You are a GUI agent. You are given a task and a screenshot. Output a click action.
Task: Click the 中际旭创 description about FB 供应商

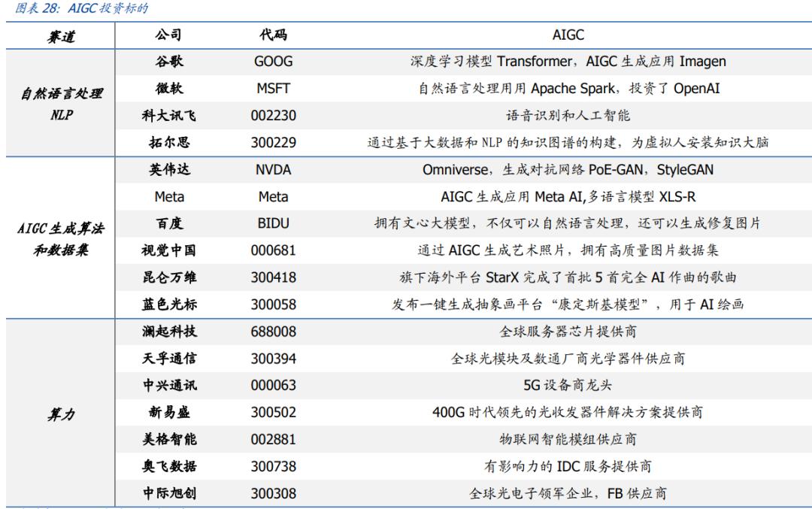547,494
